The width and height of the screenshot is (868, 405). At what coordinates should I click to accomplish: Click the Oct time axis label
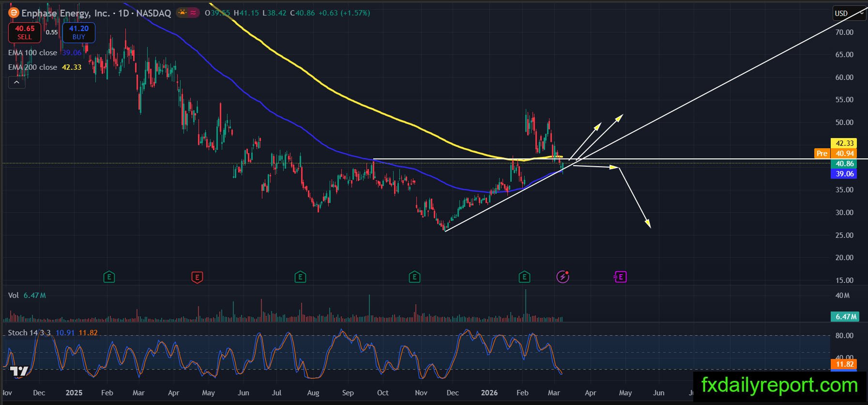point(383,393)
